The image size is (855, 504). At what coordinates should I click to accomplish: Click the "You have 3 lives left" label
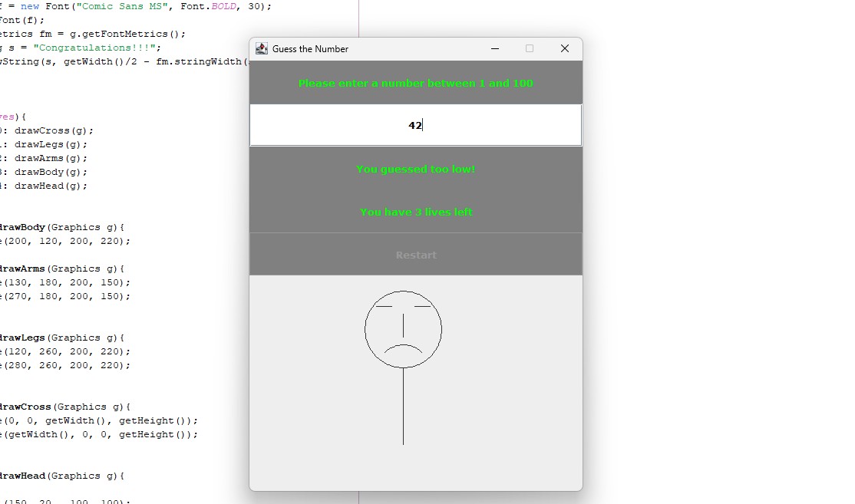coord(415,212)
